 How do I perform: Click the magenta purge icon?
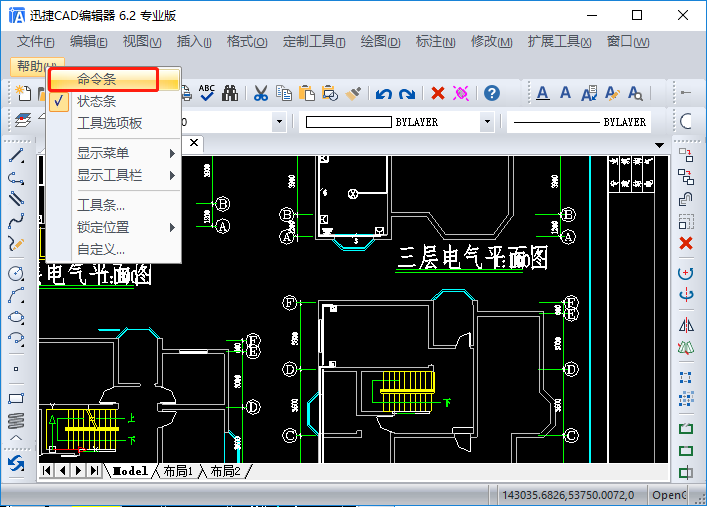click(461, 93)
